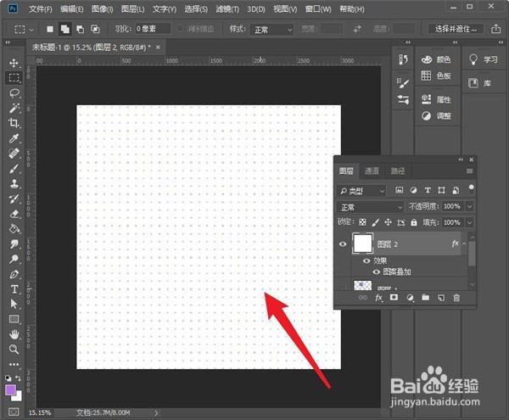The height and width of the screenshot is (420, 509).
Task: Open the 滤镜(T) menu
Action: click(227, 9)
